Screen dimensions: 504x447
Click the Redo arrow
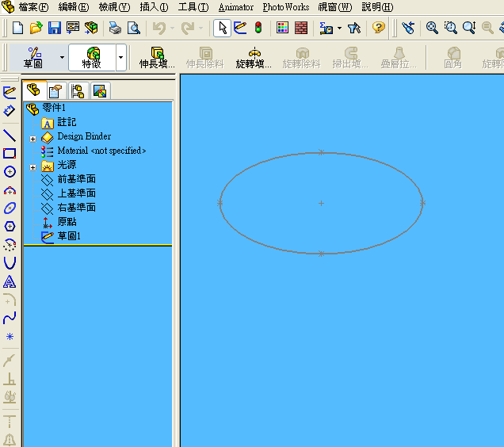(188, 29)
